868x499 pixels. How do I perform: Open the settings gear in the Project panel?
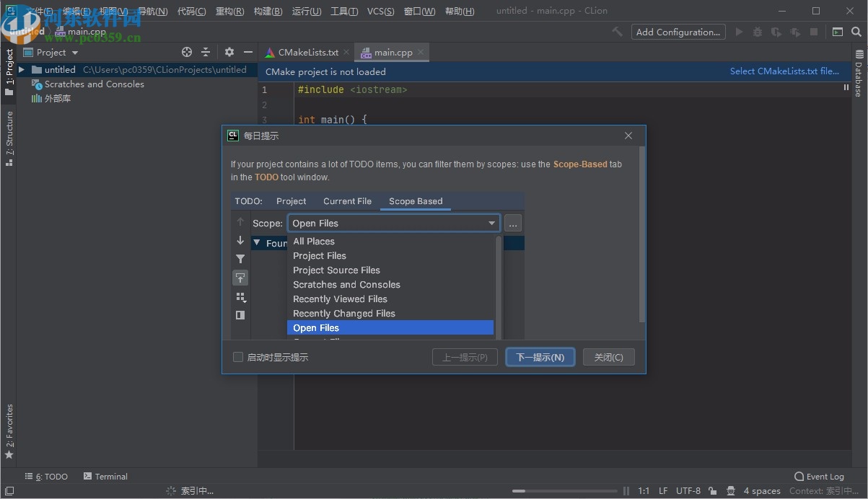point(229,52)
